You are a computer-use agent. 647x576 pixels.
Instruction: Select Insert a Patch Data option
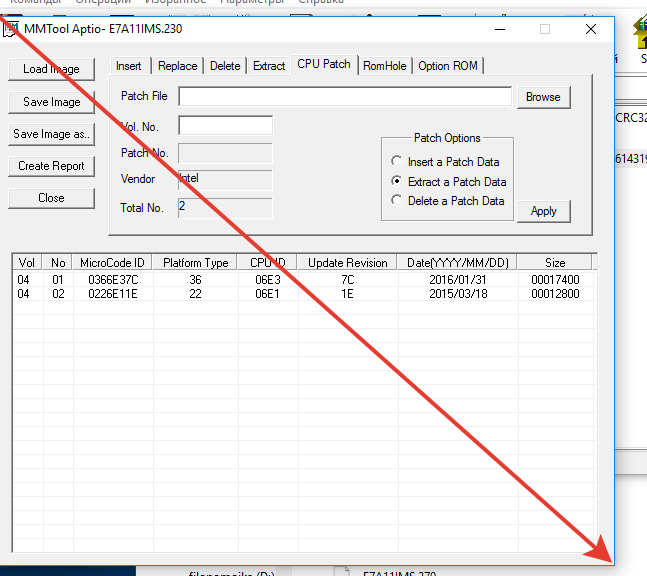click(x=445, y=162)
